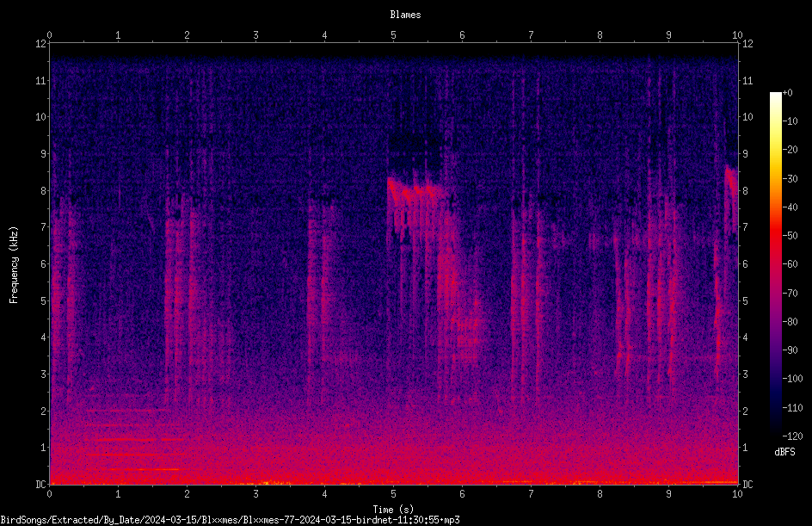Screen dimensions: 812x526
Task: Click the Time (s) axis label
Action: pos(394,510)
